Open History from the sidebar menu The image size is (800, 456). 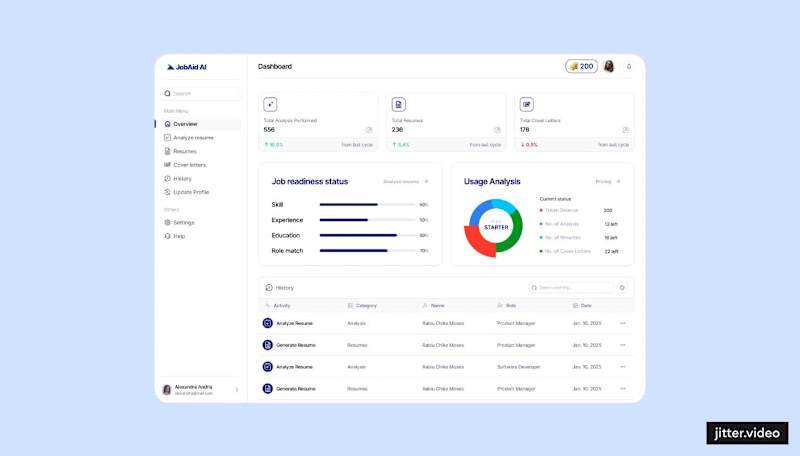pyautogui.click(x=178, y=179)
